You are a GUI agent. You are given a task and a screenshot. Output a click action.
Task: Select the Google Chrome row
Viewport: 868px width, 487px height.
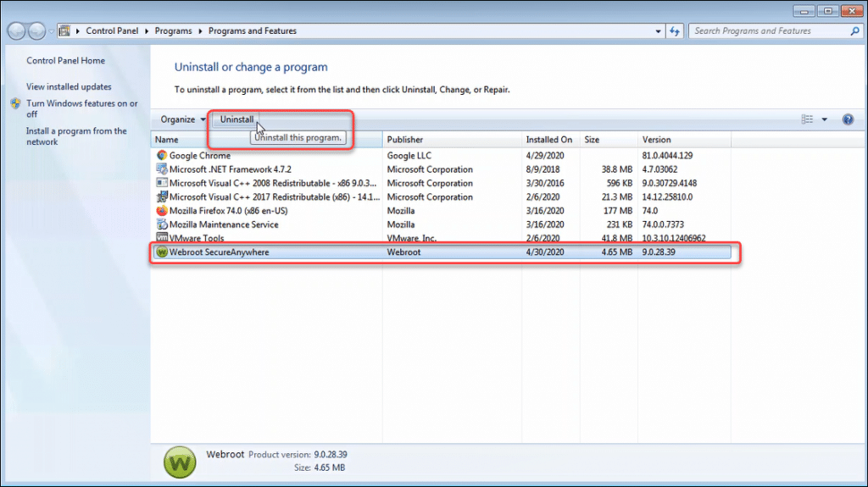[441, 156]
